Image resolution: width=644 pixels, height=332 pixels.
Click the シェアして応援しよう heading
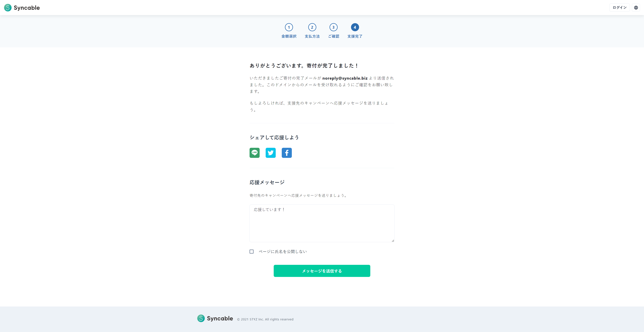(274, 138)
